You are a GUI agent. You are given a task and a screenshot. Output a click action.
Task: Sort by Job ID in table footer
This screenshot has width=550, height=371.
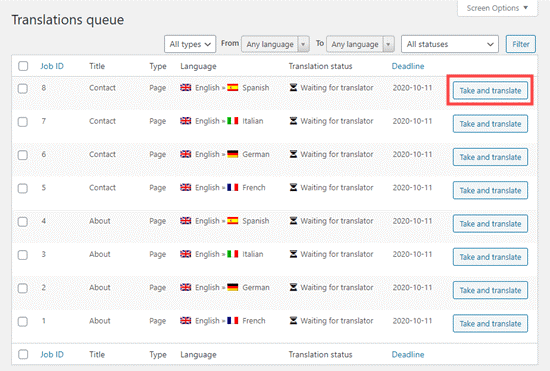(x=52, y=355)
